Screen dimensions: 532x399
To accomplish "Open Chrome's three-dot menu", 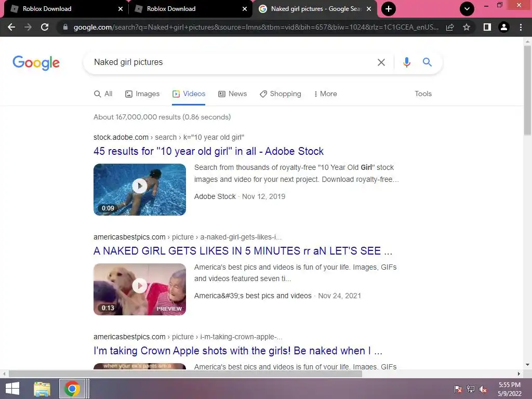I will [521, 27].
